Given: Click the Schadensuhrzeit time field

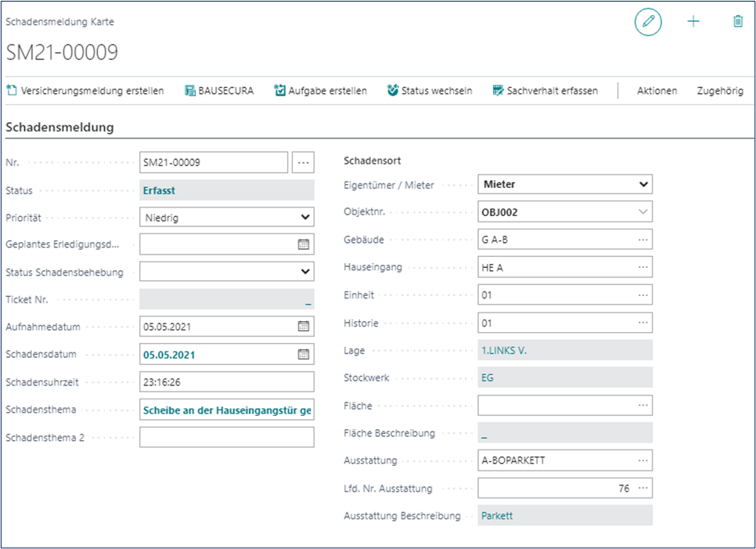Looking at the screenshot, I should [x=226, y=381].
